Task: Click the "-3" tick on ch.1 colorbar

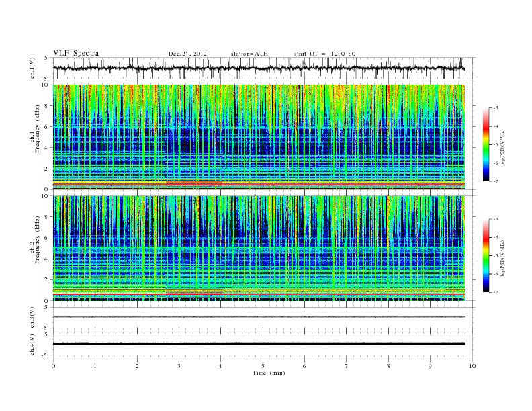Action: (x=495, y=108)
